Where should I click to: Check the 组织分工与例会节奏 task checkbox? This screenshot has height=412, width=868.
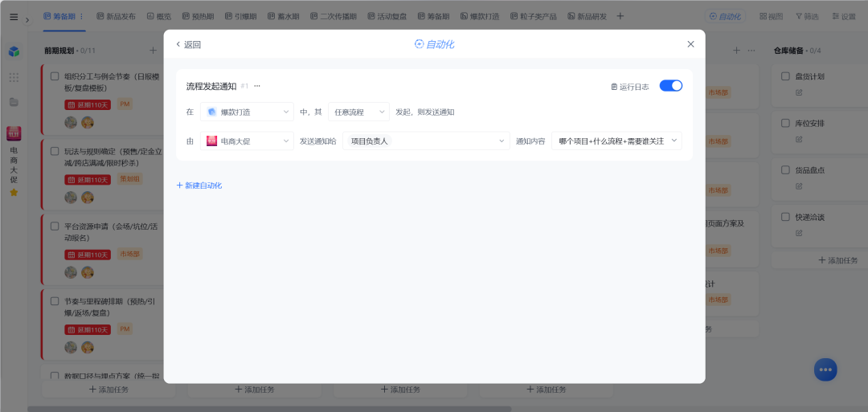point(55,76)
